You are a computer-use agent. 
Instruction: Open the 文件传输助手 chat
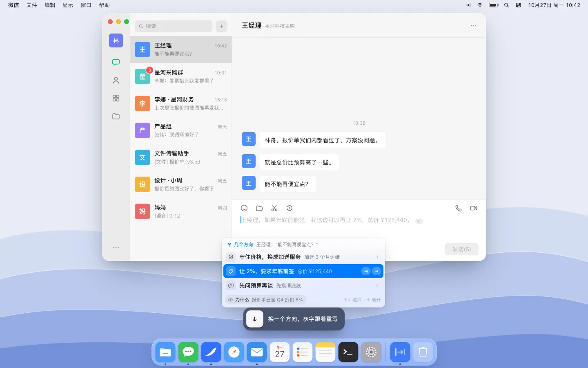tap(181, 157)
